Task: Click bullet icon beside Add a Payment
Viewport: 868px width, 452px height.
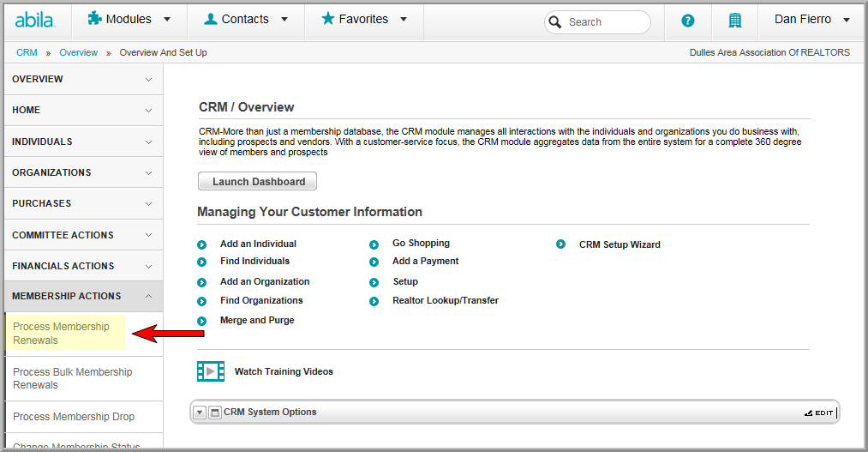Action: click(374, 262)
